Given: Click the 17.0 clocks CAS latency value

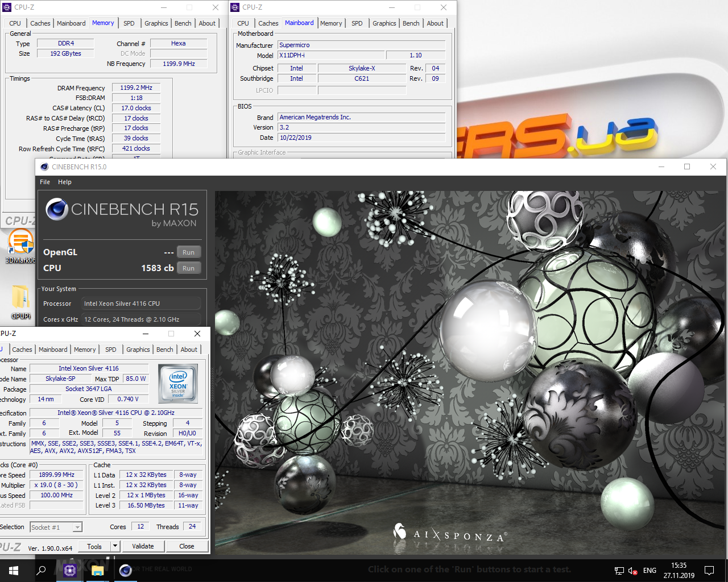Looking at the screenshot, I should [x=136, y=108].
